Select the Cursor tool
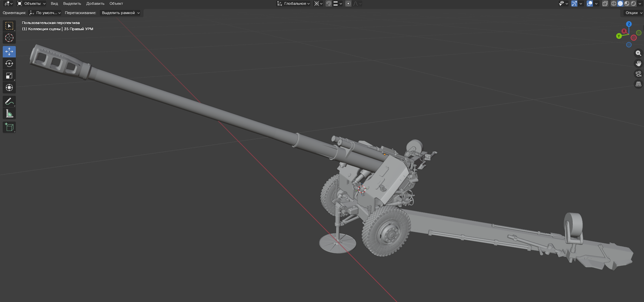The height and width of the screenshot is (302, 644). pyautogui.click(x=9, y=38)
